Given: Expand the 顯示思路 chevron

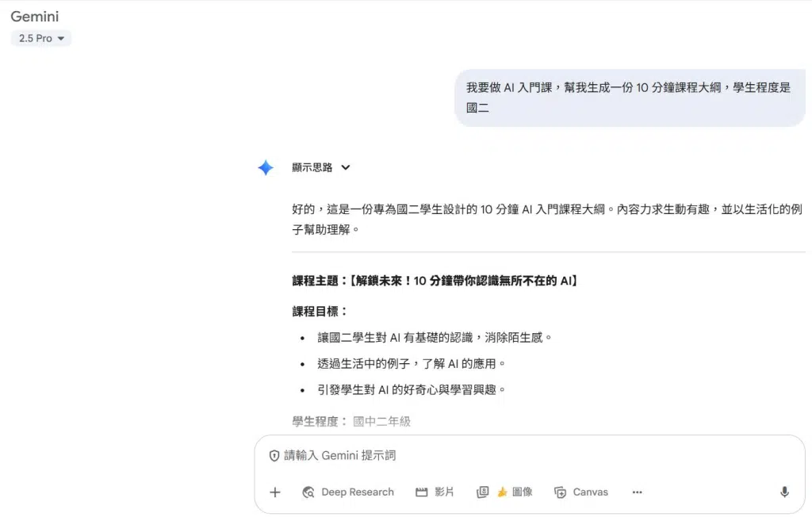Looking at the screenshot, I should click(346, 167).
